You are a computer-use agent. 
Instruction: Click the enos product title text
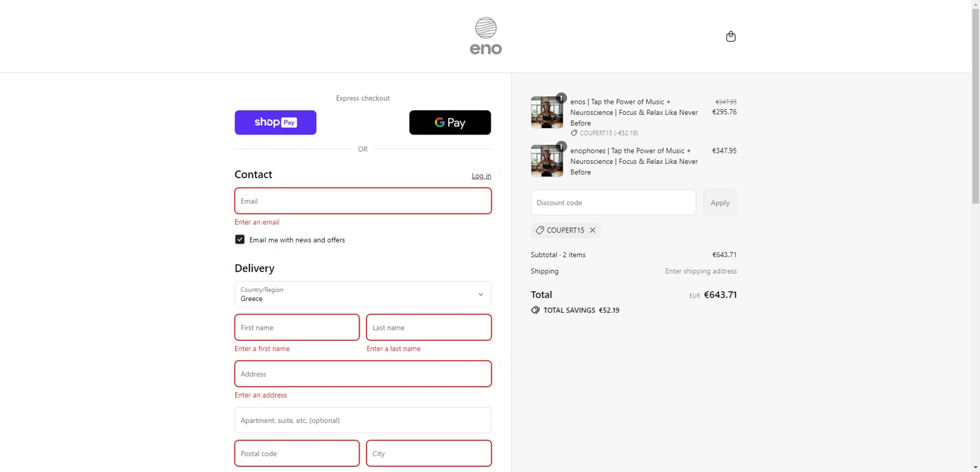[x=634, y=112]
